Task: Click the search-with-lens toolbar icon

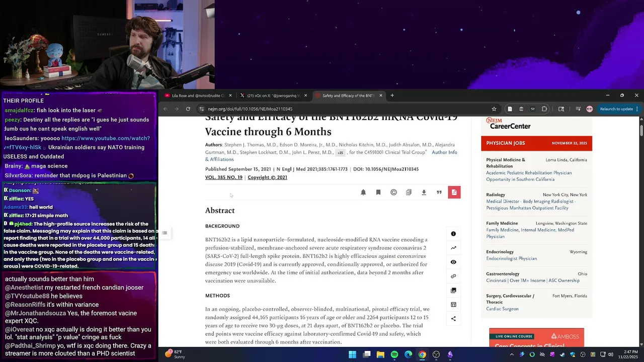Action: coord(561,109)
